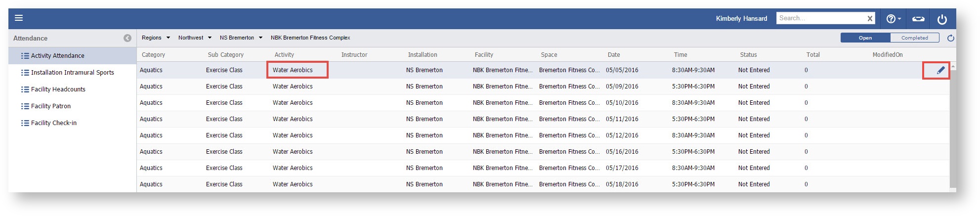Switch to Open attendance records

tap(865, 38)
